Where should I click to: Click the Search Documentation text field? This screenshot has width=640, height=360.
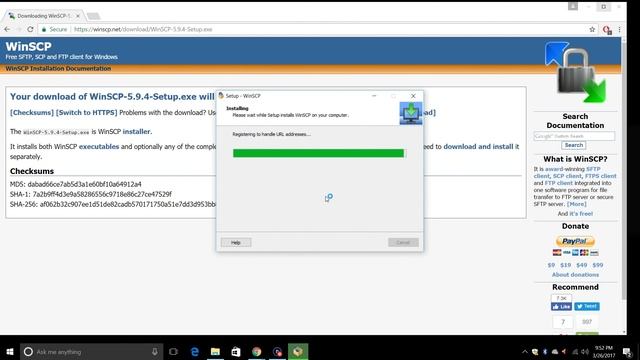tap(574, 136)
